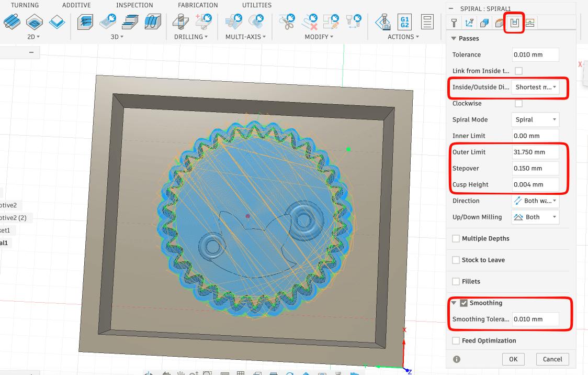Click the Cusp Height value field
Viewport: 588px width, 375px height.
point(535,185)
